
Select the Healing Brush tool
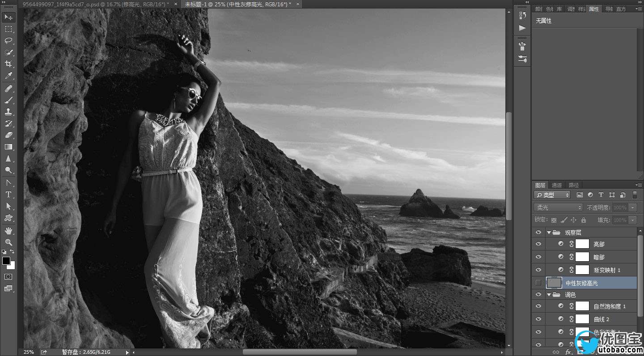8,89
